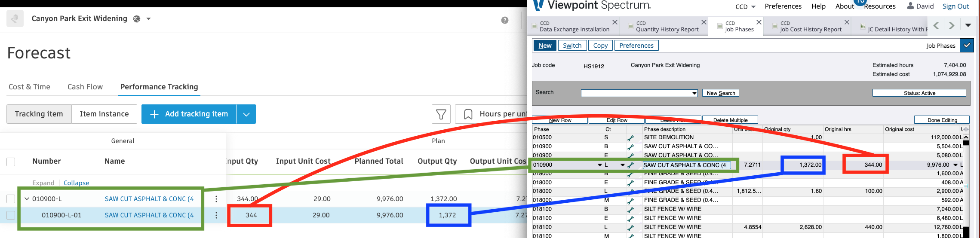Screen dimensions: 980x238
Task: Click wrench icon in 010900 L row
Action: click(x=631, y=165)
